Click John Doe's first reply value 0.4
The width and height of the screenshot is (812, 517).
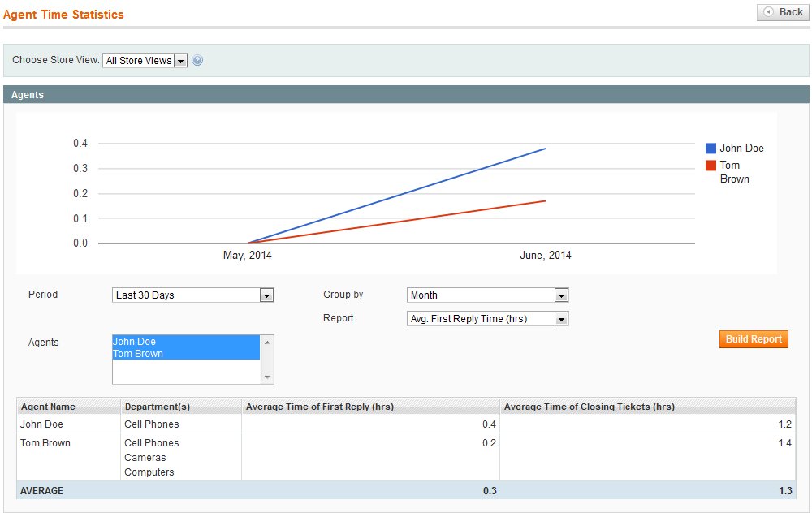coord(489,424)
